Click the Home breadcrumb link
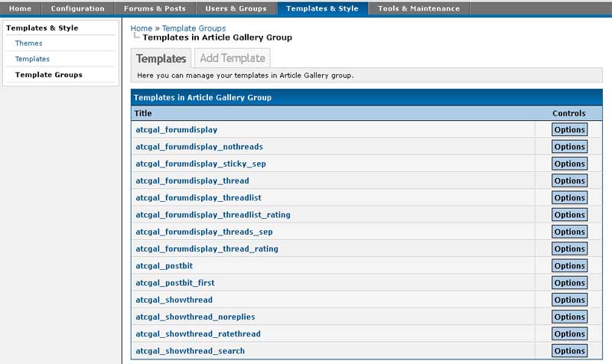The height and width of the screenshot is (364, 612). [141, 28]
